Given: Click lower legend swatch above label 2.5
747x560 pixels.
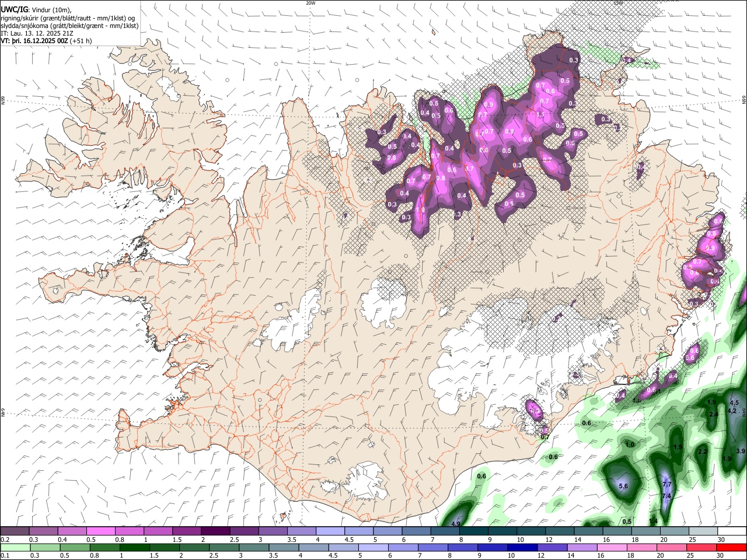Looking at the screenshot, I should [x=224, y=547].
